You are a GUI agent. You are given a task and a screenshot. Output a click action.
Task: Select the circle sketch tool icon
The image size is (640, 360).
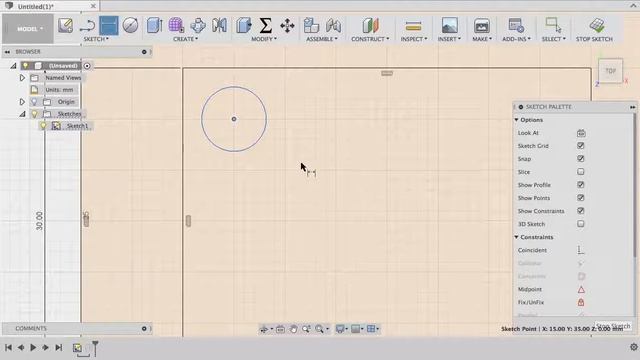click(x=130, y=25)
